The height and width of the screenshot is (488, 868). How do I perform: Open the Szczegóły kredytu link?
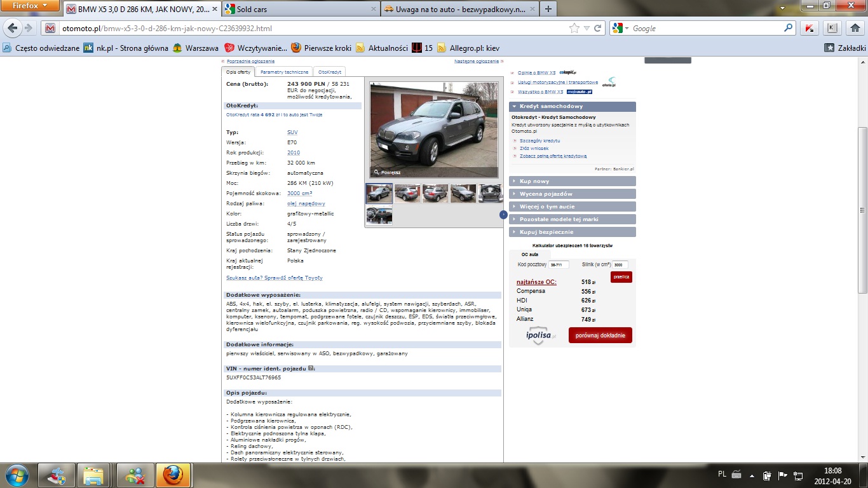point(539,140)
